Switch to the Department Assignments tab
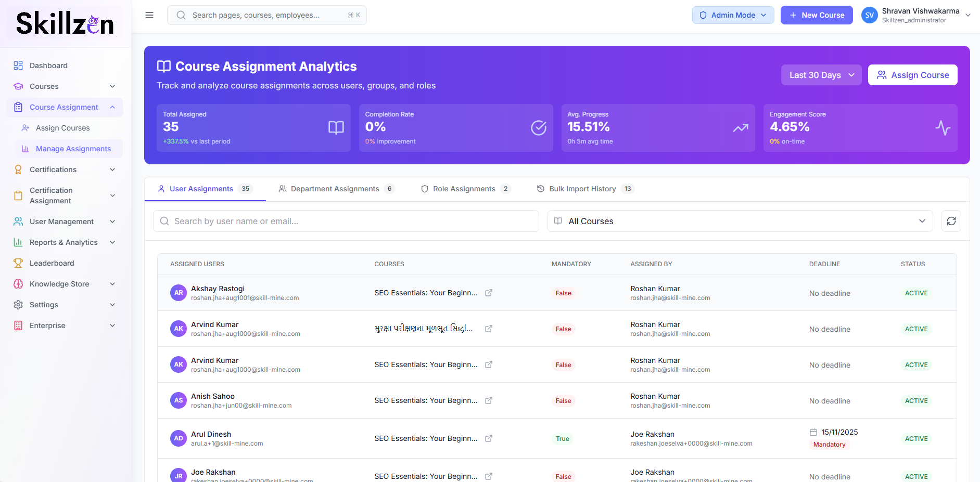Viewport: 980px width, 482px height. click(x=335, y=189)
